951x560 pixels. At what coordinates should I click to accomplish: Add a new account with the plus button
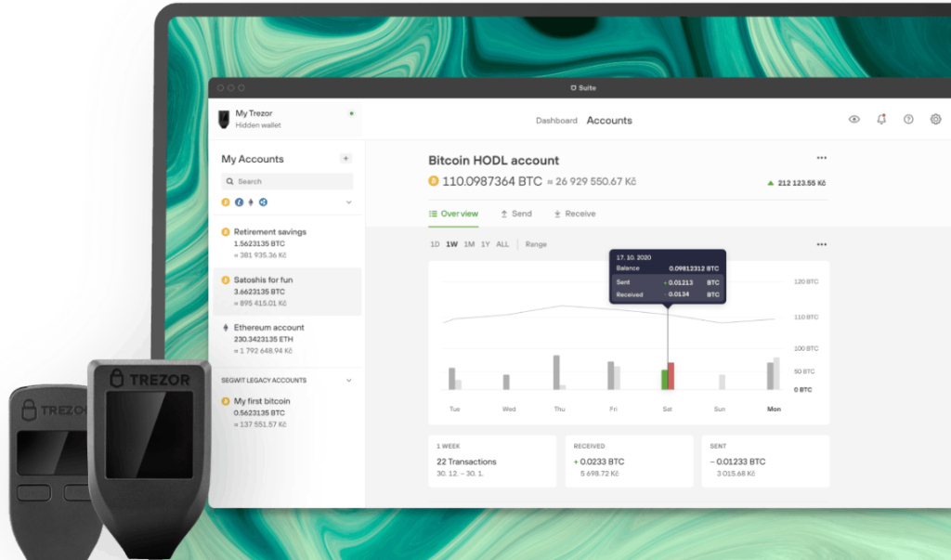pyautogui.click(x=345, y=159)
